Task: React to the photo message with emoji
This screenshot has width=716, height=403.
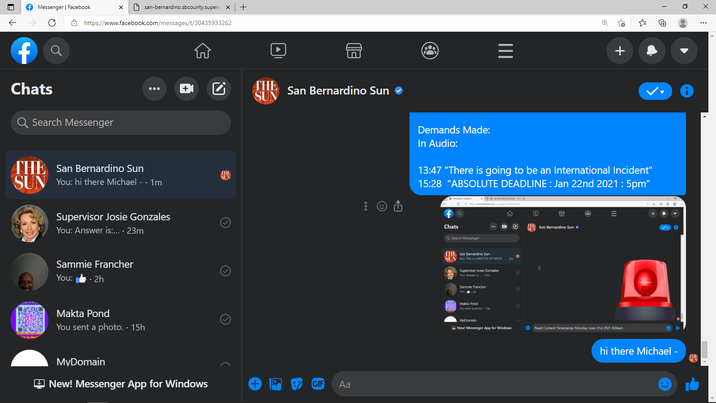Action: 382,206
